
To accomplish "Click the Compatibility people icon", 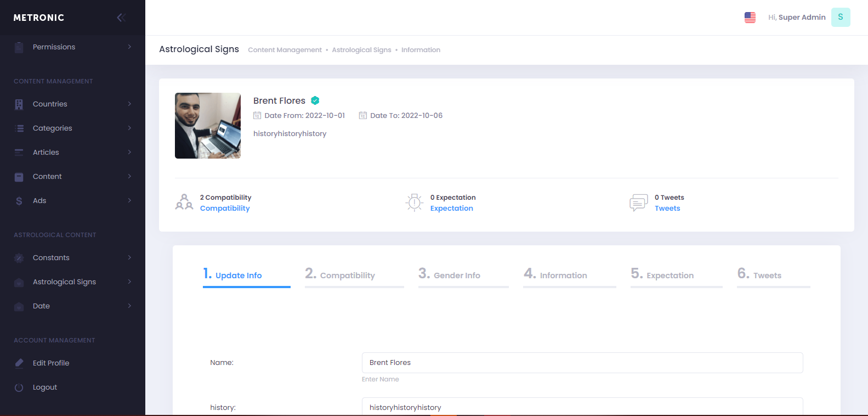I will (x=184, y=203).
